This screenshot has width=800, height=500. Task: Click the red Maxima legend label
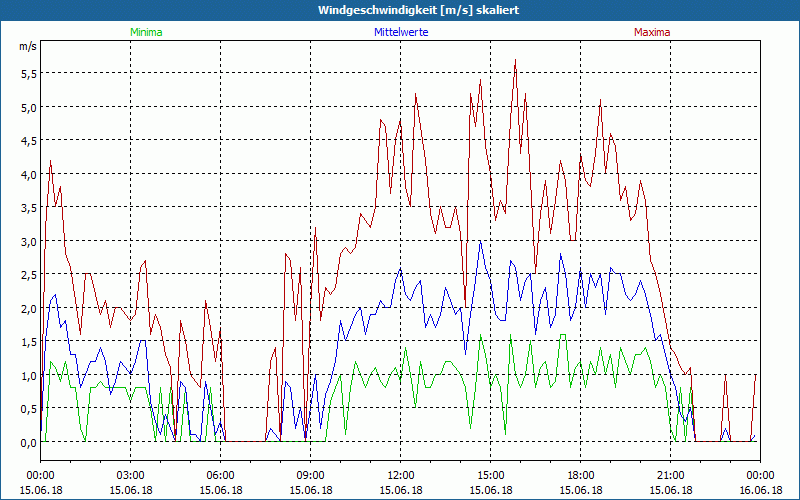tap(652, 32)
